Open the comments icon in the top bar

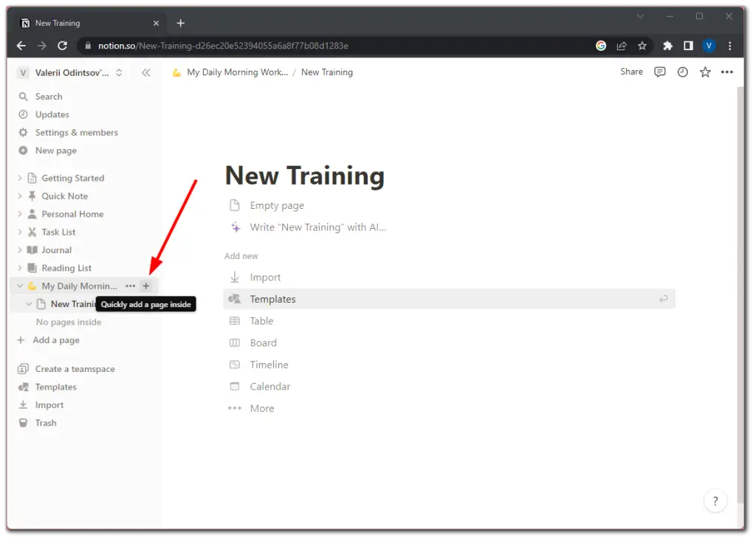point(659,72)
